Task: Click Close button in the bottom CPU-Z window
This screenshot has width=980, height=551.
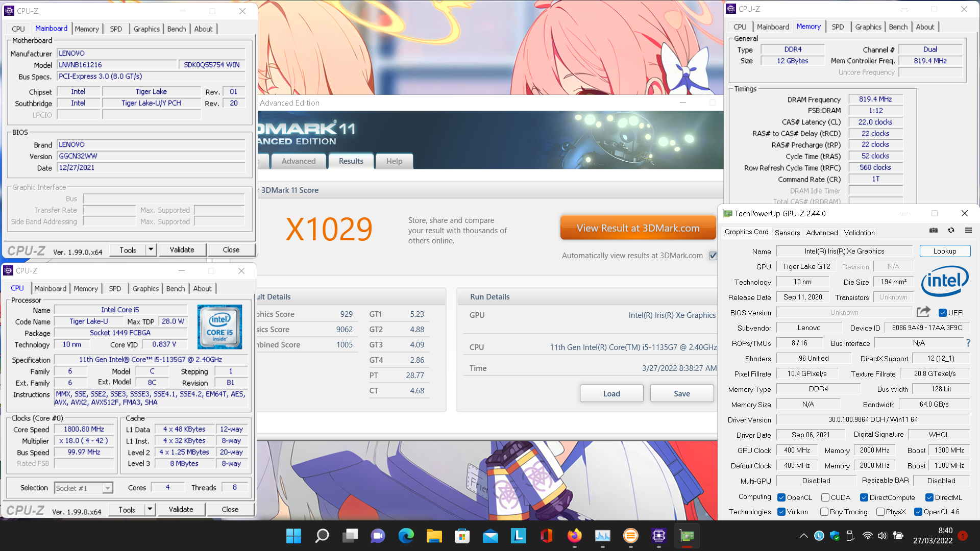Action: tap(230, 509)
